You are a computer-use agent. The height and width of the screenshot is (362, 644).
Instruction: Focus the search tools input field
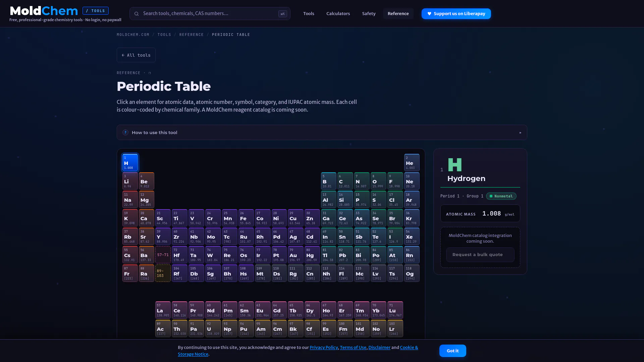(210, 14)
